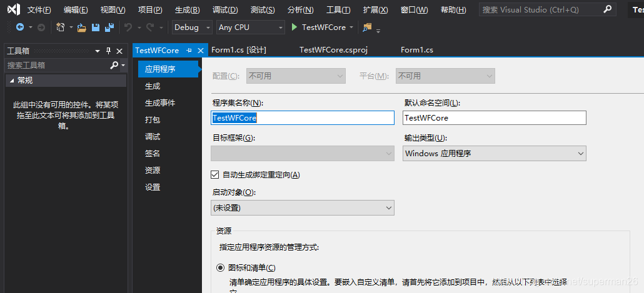The image size is (644, 293).
Task: Open the 平台 dropdown
Action: coord(445,76)
